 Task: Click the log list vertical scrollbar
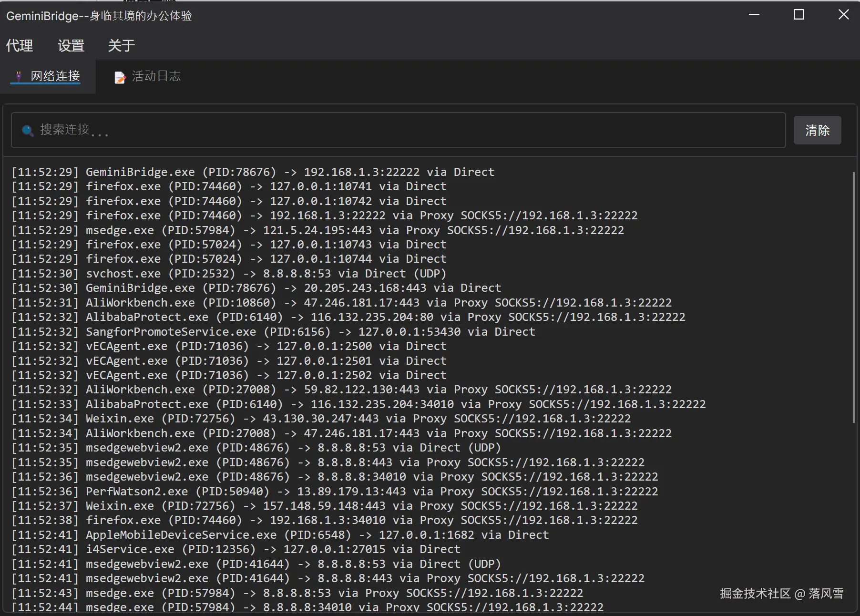pos(853,297)
